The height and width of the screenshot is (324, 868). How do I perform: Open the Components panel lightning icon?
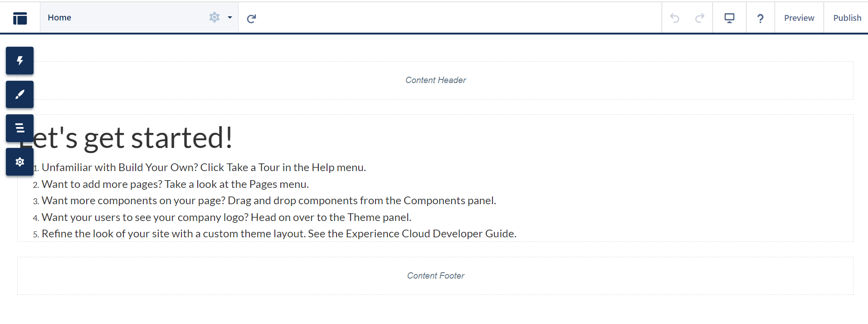pyautogui.click(x=20, y=60)
